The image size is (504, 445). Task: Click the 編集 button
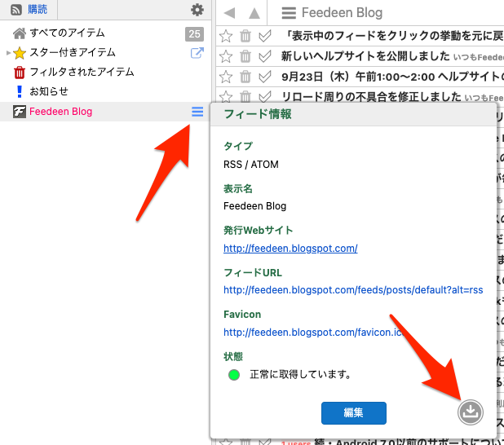tap(354, 413)
